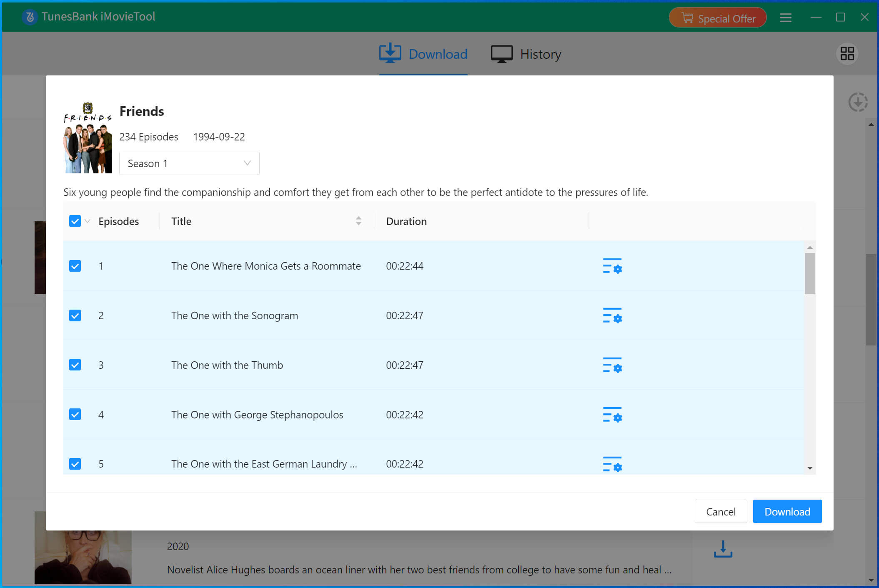Minimize the TunesBank window
Screen dimensions: 879x588
816,17
